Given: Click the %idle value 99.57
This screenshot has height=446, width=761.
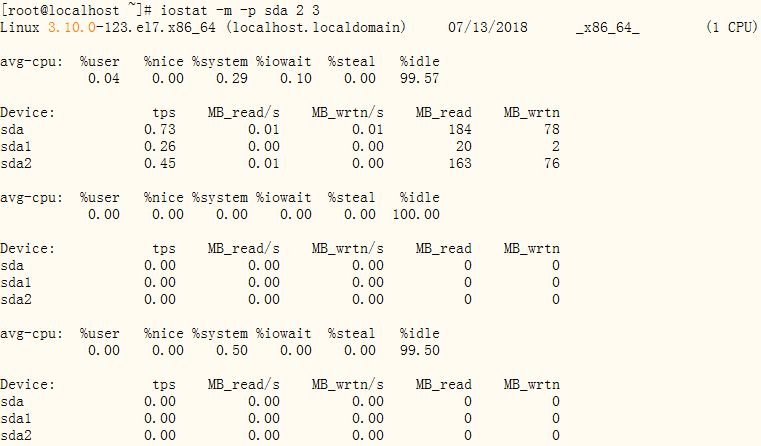Looking at the screenshot, I should point(420,79).
